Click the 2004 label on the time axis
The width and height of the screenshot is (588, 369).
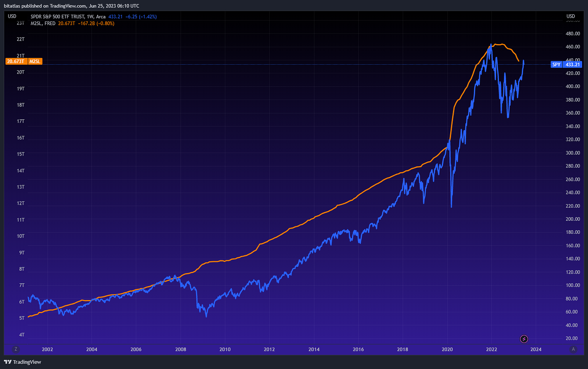tap(92, 349)
